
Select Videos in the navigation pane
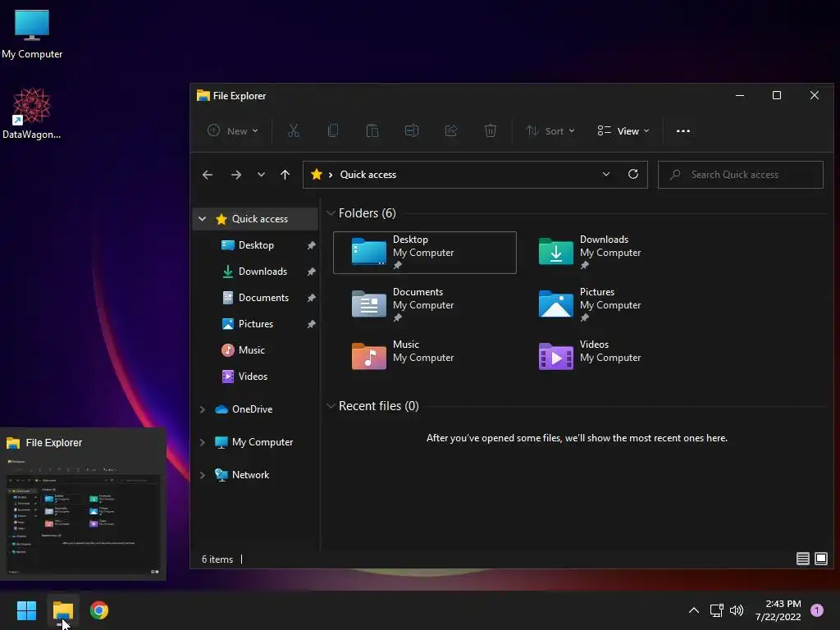[253, 377]
